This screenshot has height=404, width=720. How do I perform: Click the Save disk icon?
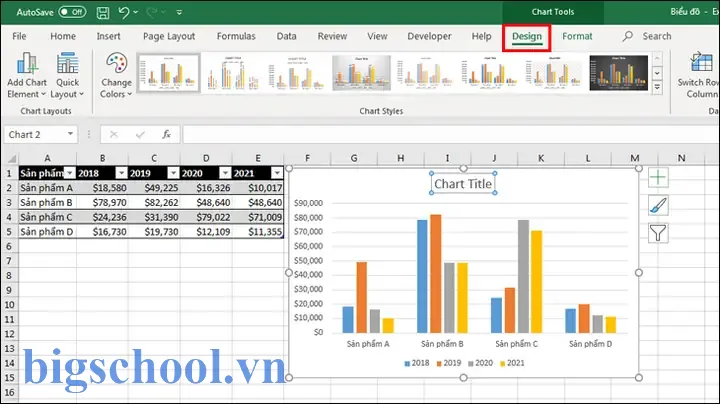[x=103, y=12]
